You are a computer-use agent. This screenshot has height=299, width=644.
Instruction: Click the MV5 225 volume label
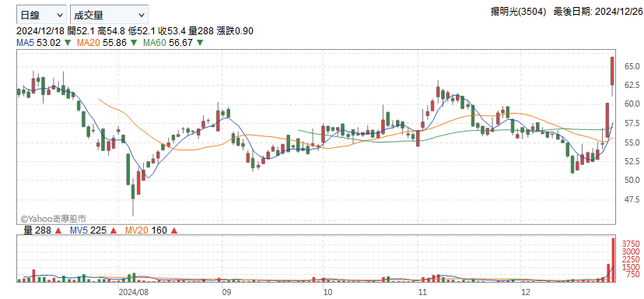click(89, 230)
